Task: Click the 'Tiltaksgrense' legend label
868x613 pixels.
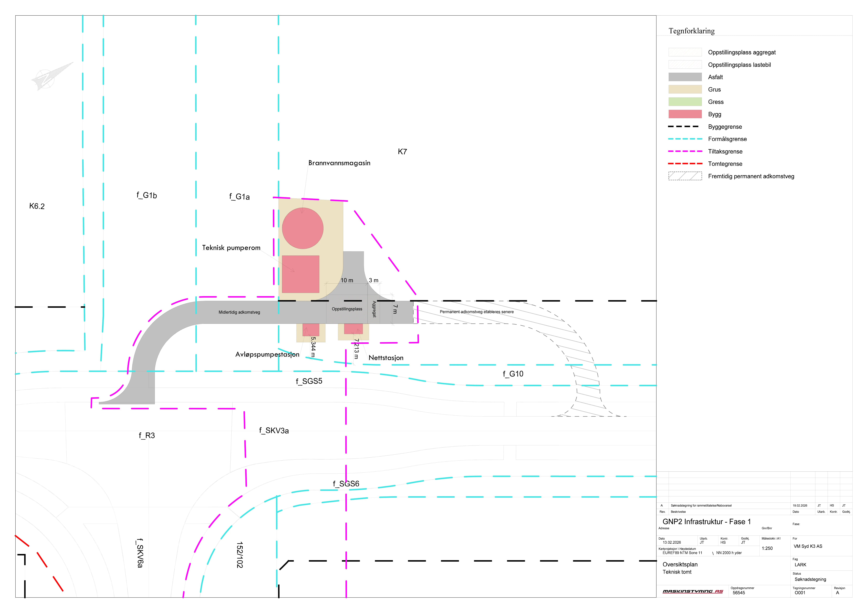Action: click(x=725, y=152)
